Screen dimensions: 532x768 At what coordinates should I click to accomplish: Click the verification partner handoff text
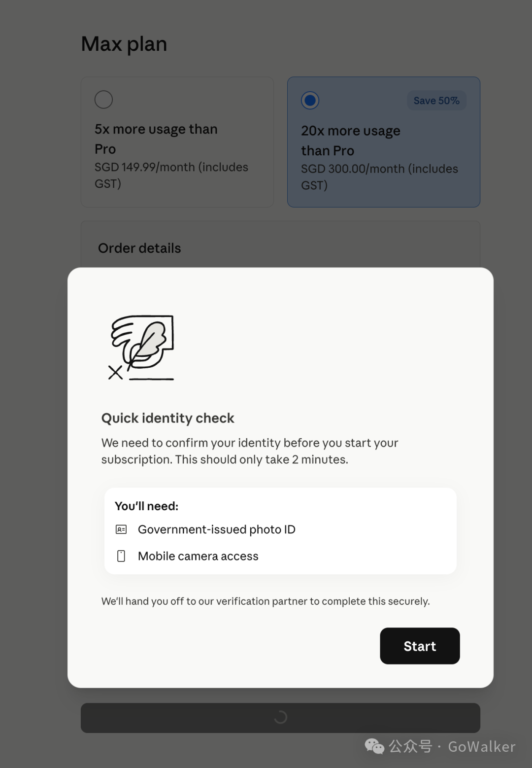pyautogui.click(x=266, y=601)
